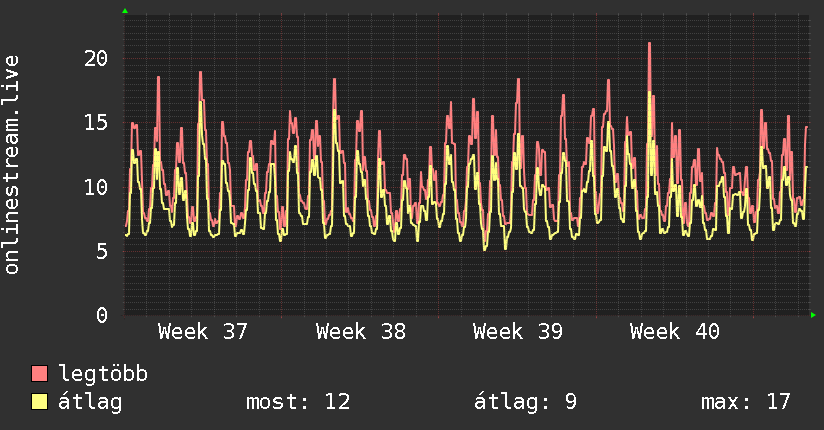The image size is (824, 430).
Task: Click the green arrow ending the x-axis
Action: click(x=813, y=315)
